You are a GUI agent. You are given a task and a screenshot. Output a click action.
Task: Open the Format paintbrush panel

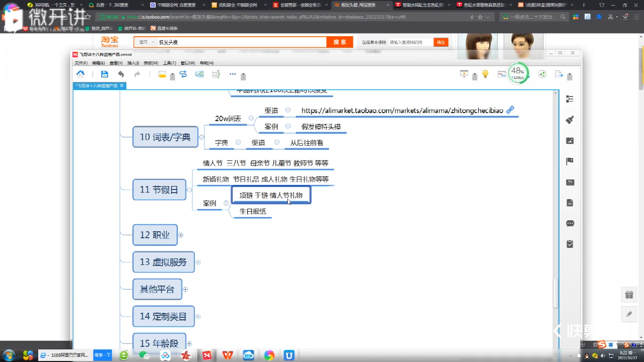click(x=570, y=120)
